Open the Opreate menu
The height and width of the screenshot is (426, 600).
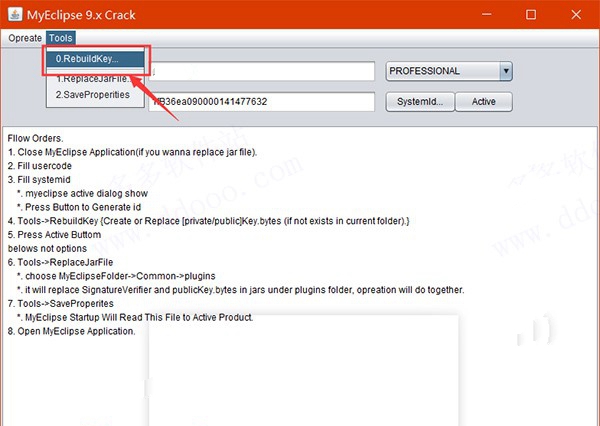coord(25,38)
